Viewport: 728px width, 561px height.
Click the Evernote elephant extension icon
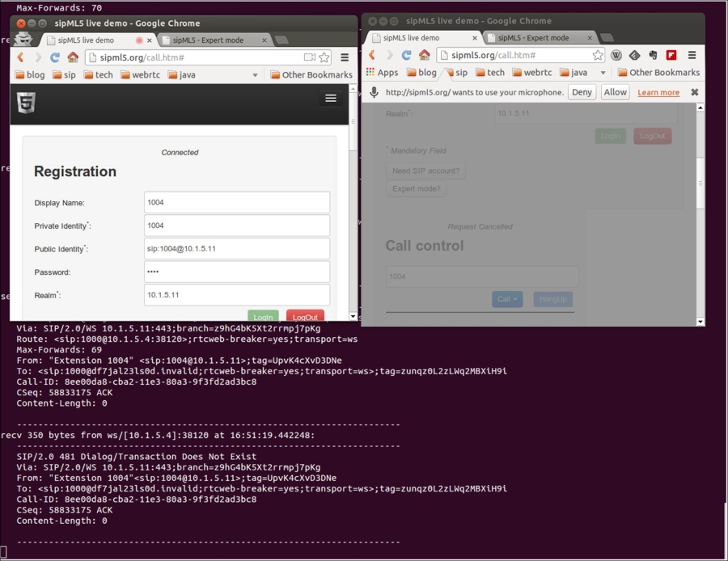(653, 55)
